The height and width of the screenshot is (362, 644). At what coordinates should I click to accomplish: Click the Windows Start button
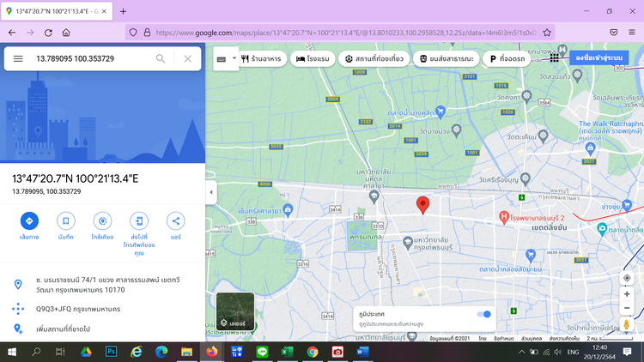[x=12, y=352]
